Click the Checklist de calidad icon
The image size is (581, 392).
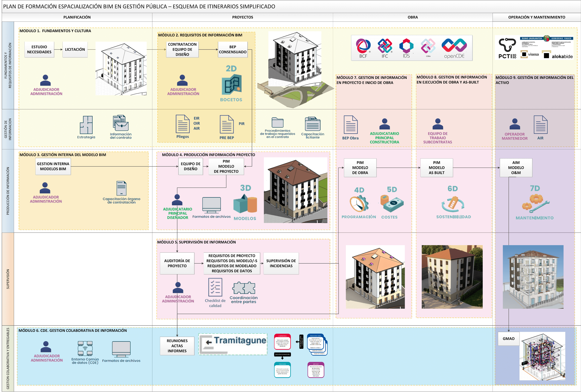(215, 287)
